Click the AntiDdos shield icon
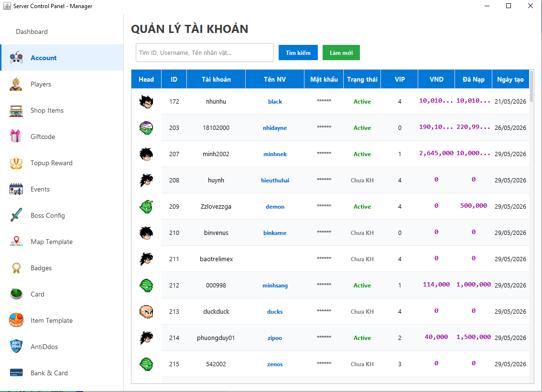 [x=16, y=347]
